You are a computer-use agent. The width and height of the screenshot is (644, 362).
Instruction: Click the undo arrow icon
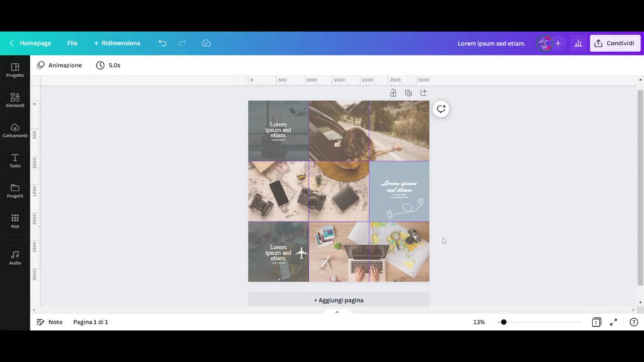(163, 43)
